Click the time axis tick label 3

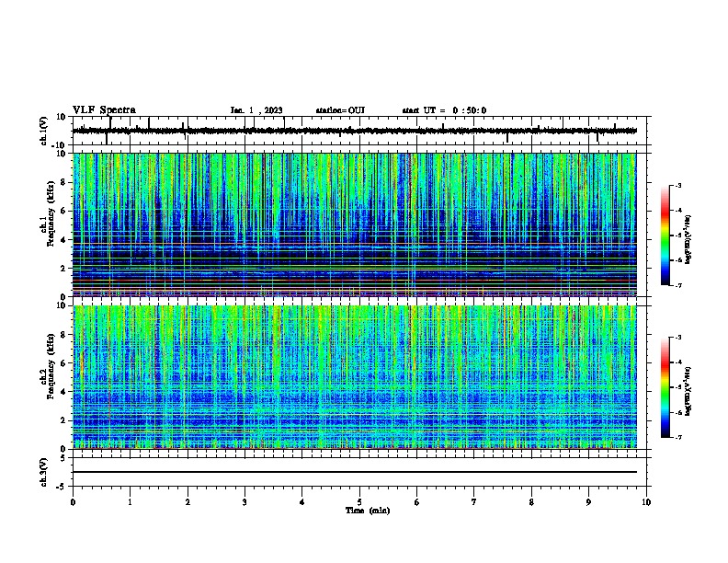click(245, 502)
